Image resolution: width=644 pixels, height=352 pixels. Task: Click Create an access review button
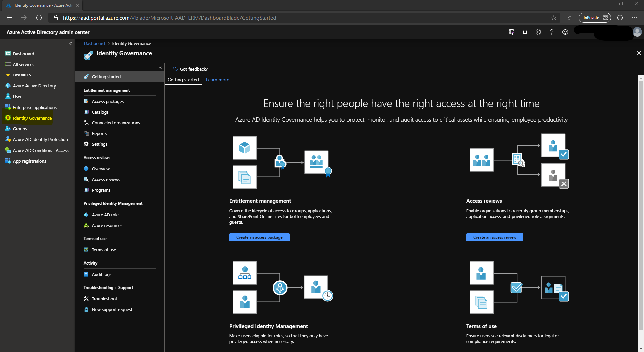pyautogui.click(x=494, y=237)
